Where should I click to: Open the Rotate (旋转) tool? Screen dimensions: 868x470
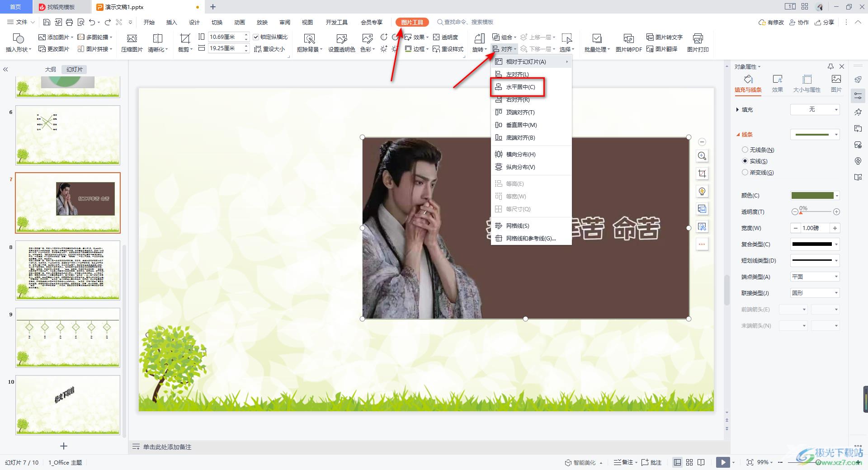click(479, 43)
